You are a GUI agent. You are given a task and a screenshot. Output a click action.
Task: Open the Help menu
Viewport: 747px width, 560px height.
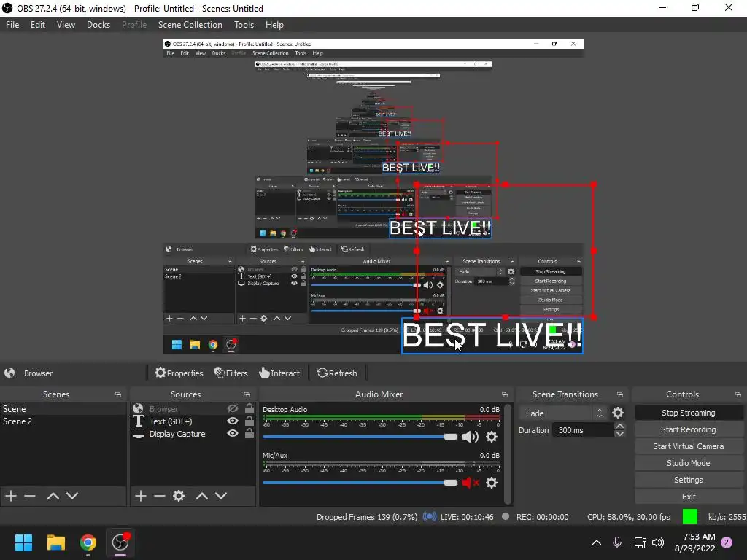pos(274,25)
